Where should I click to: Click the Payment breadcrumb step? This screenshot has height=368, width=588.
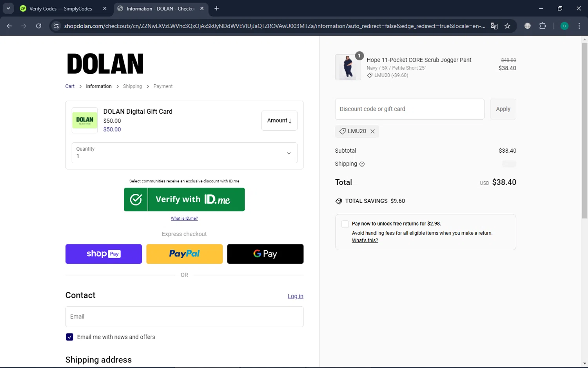coord(163,86)
